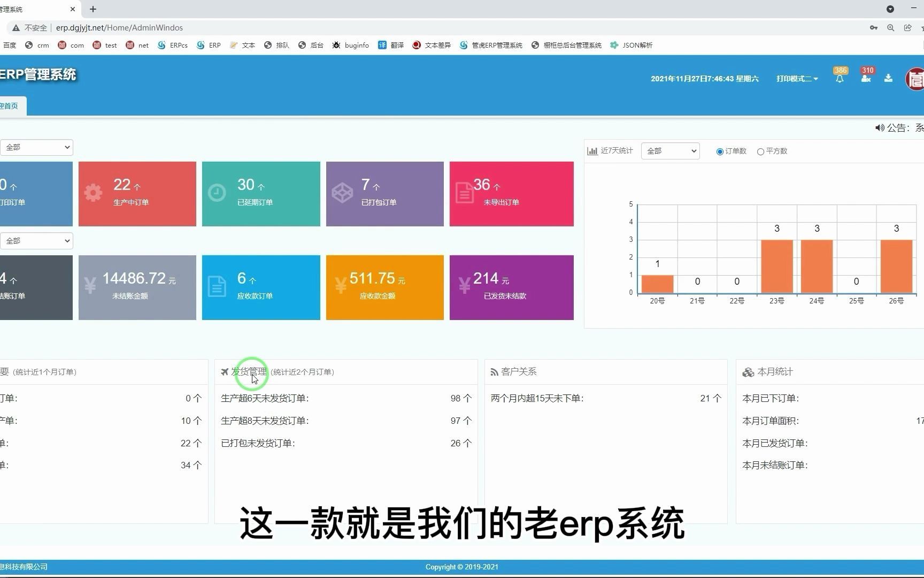Open the 管虎ERP管理系统 bookmark

[x=491, y=45]
